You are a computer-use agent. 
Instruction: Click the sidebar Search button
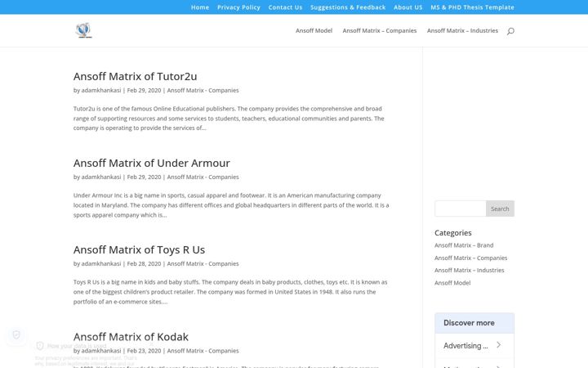click(500, 209)
